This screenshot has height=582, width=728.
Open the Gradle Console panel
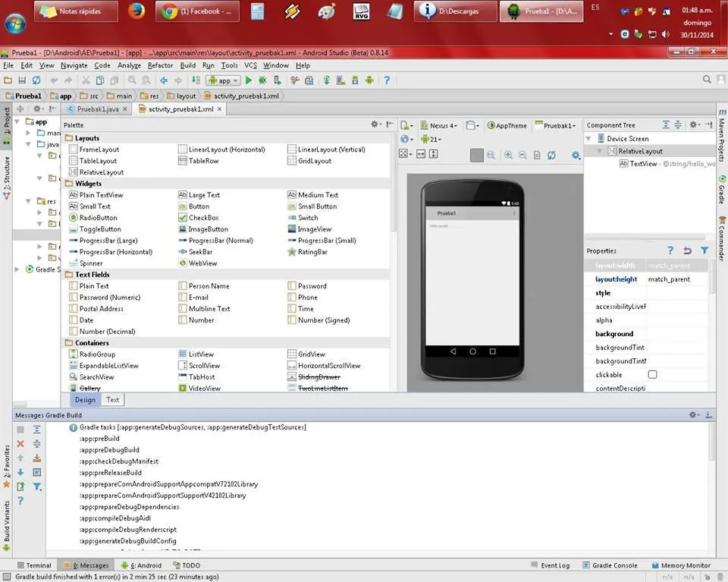(x=610, y=565)
